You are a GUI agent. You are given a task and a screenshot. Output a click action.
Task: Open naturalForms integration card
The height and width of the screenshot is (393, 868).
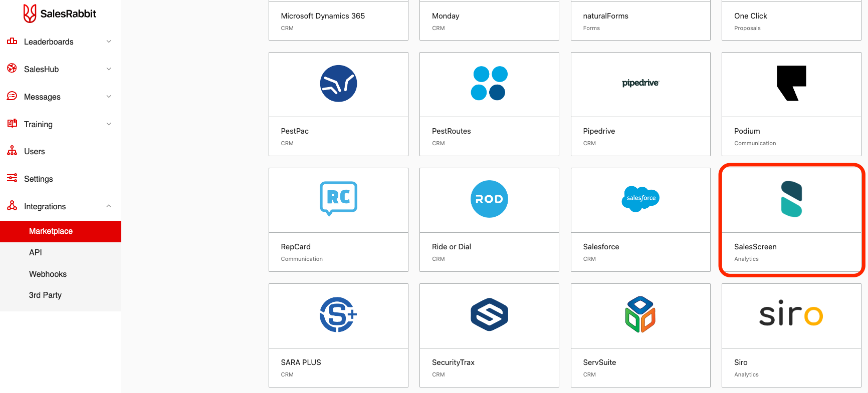[x=640, y=21]
